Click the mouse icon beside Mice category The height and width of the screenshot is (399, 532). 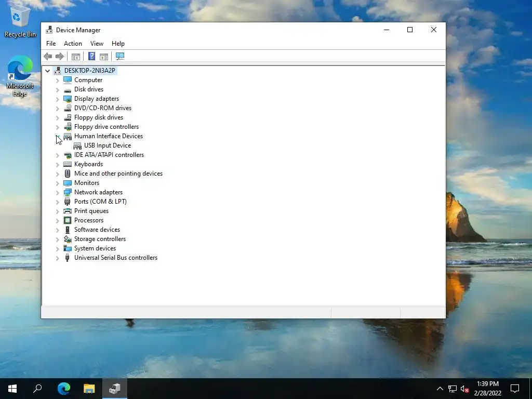pyautogui.click(x=68, y=174)
